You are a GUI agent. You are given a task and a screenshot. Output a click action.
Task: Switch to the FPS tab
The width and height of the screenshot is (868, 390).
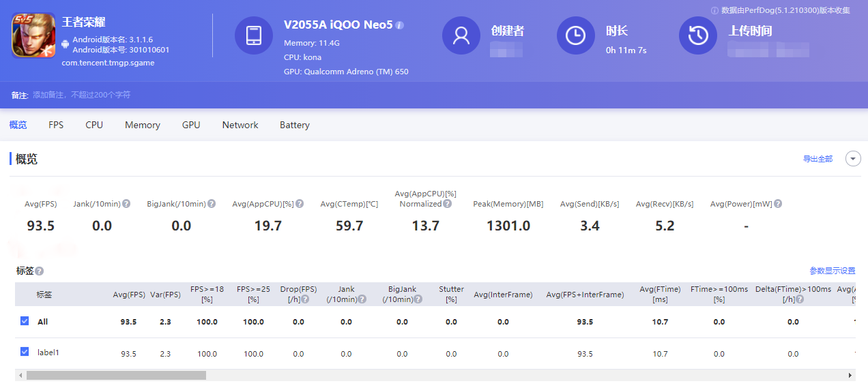tap(56, 125)
